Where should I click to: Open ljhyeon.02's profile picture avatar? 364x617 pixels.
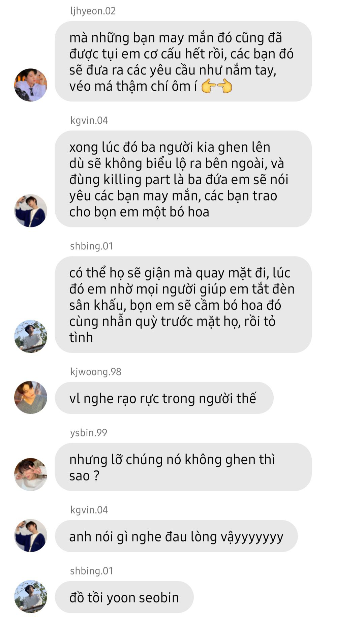click(x=31, y=85)
